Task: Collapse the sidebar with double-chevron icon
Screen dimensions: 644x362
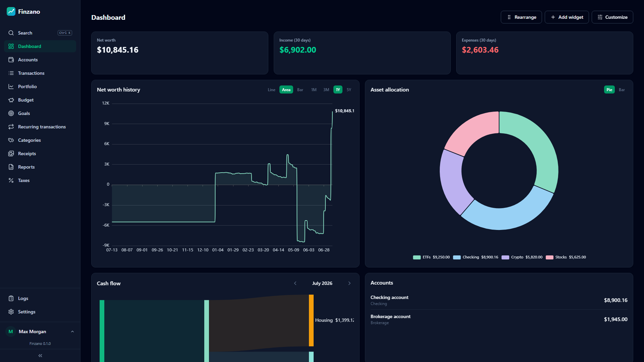Action: [40, 356]
